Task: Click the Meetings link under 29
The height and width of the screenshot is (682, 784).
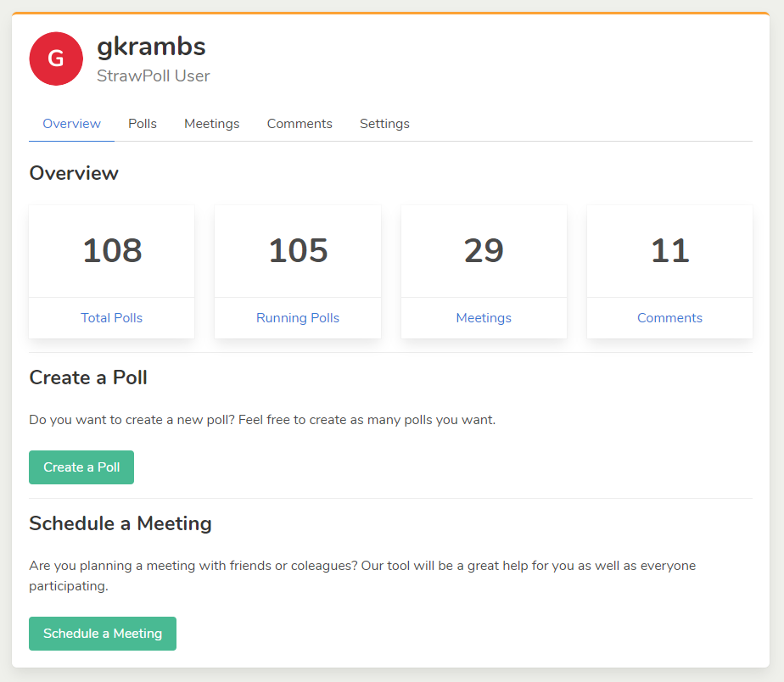Action: point(484,318)
